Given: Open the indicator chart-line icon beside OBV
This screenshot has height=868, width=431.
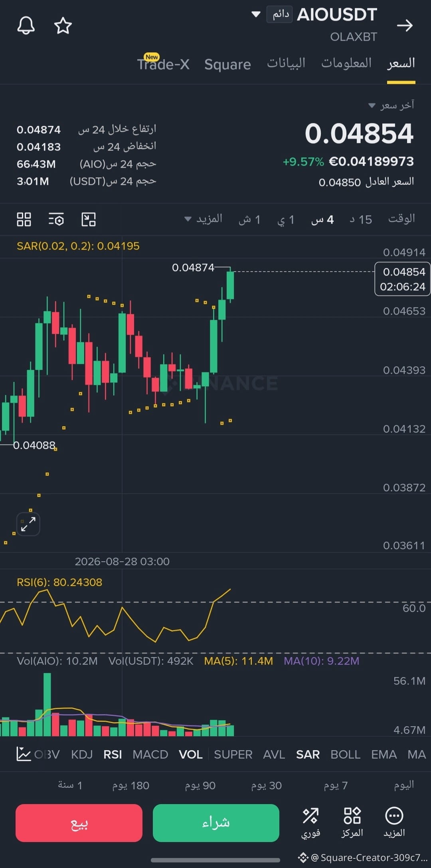Looking at the screenshot, I should click(x=24, y=754).
